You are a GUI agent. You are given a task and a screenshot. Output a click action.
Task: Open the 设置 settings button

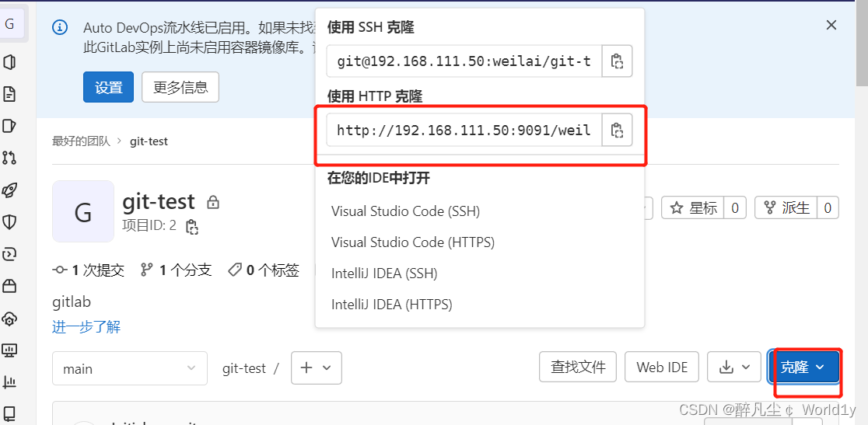tap(109, 87)
